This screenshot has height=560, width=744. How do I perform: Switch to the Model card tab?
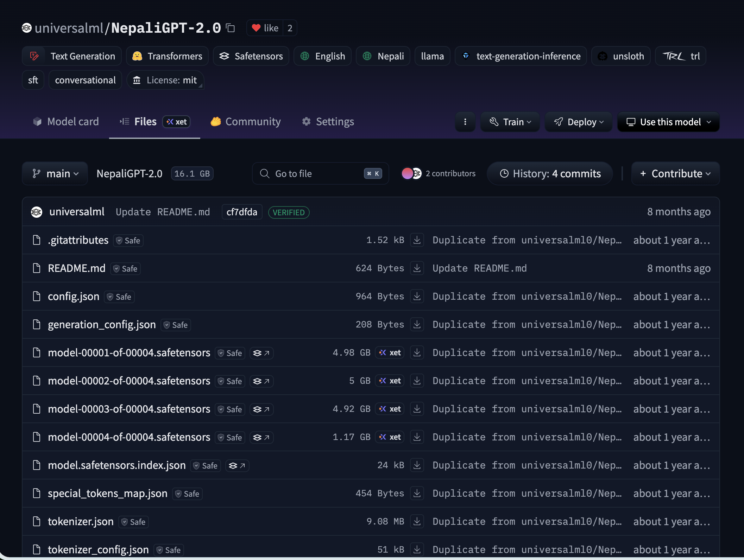[66, 122]
